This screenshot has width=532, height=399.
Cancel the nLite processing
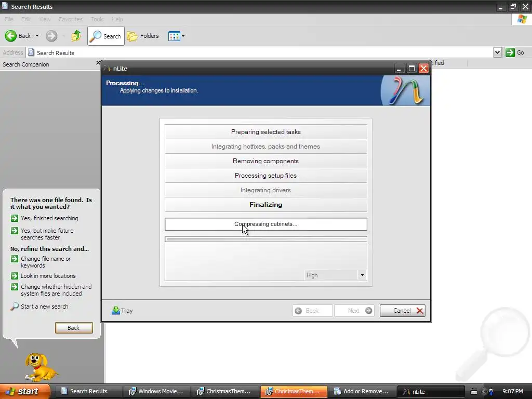[x=403, y=311]
